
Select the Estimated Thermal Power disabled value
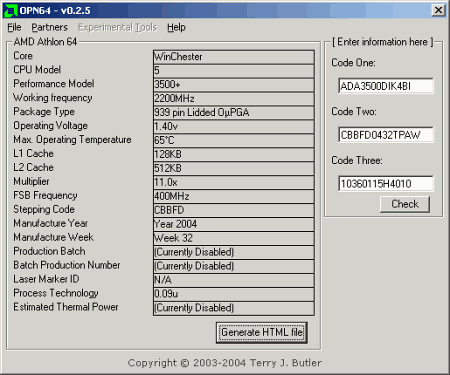234,309
